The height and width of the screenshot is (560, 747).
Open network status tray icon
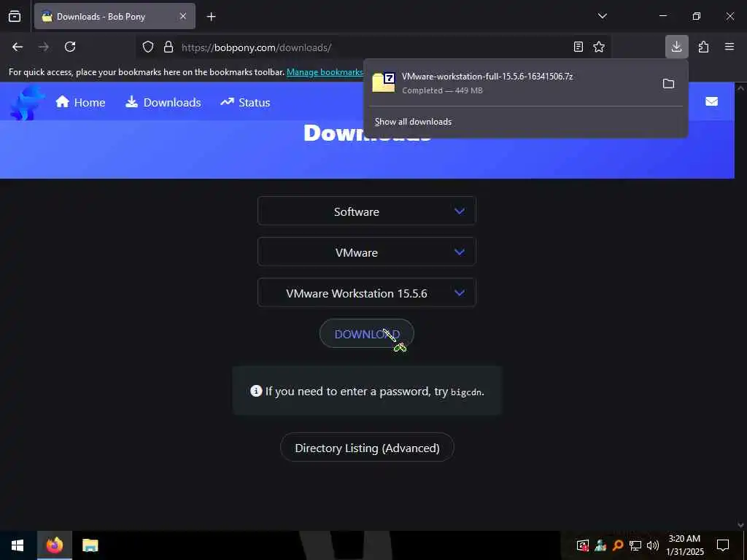click(635, 545)
